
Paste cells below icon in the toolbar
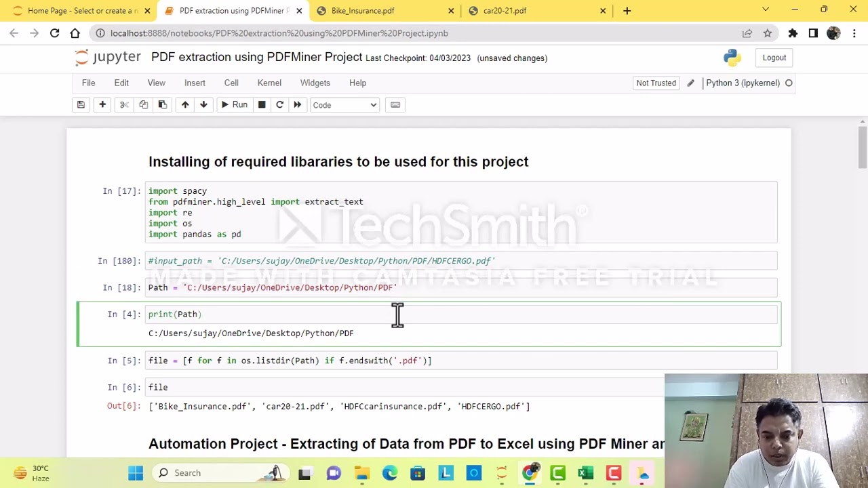tap(162, 105)
